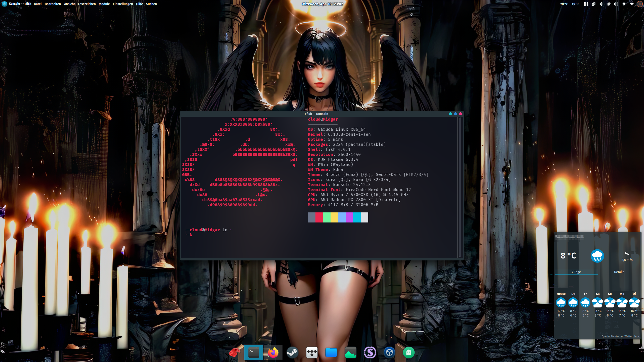Open the Einstellungen menu
This screenshot has width=644, height=362.
click(123, 4)
